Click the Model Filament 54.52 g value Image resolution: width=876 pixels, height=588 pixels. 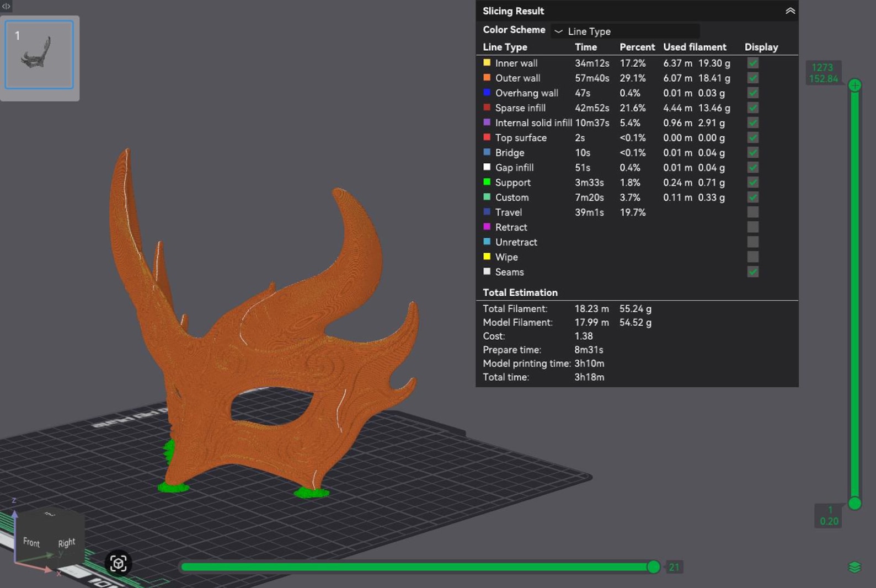[635, 322]
